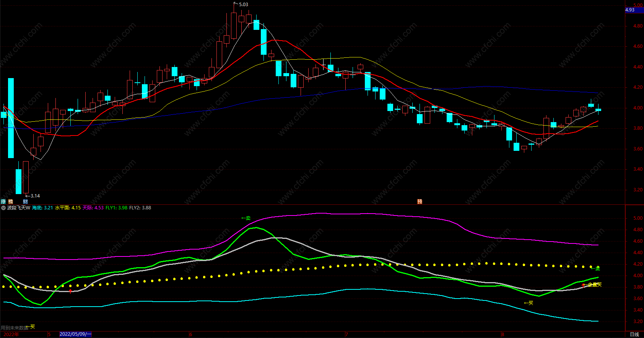
Task: Click the 2022年 label on time axis
Action: click(x=11, y=334)
